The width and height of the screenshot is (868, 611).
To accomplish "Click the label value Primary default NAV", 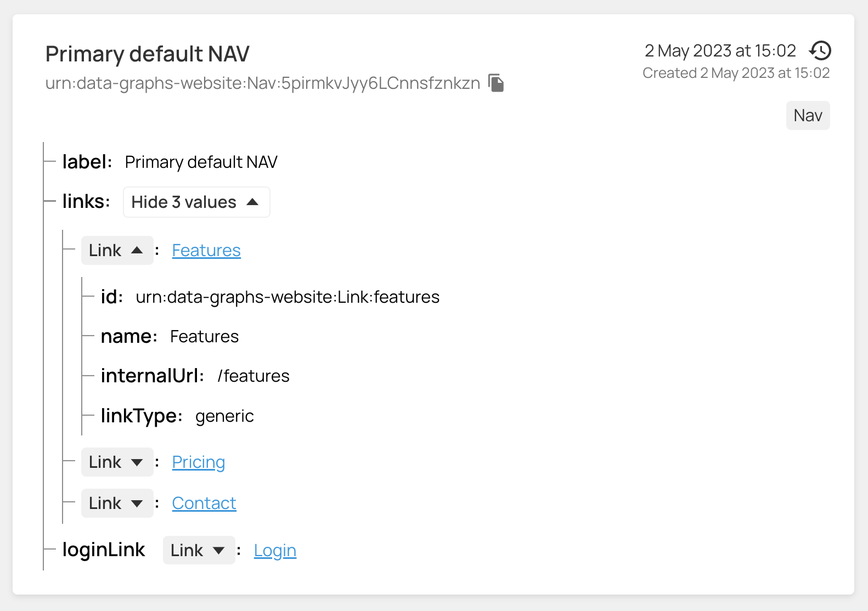I will click(x=201, y=162).
